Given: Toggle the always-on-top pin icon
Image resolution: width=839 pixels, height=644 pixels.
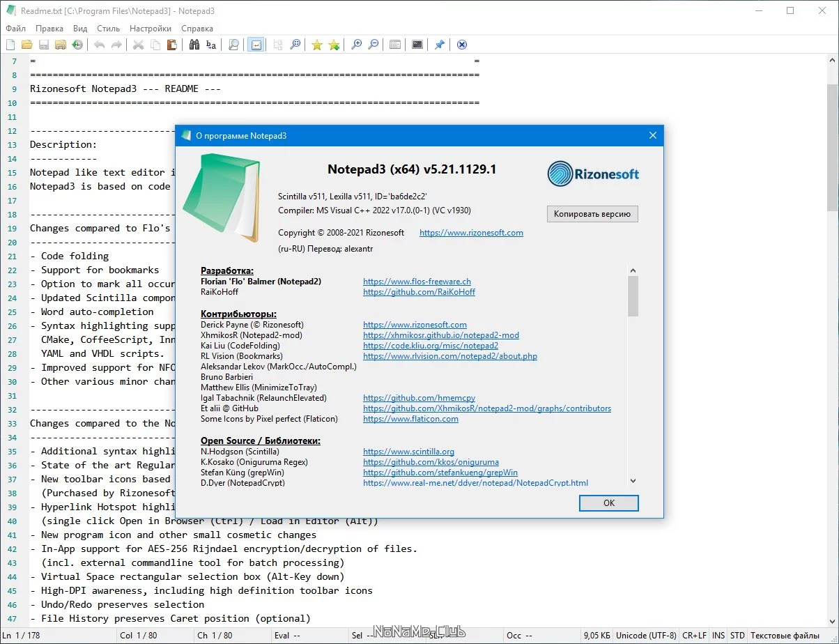Looking at the screenshot, I should point(440,45).
